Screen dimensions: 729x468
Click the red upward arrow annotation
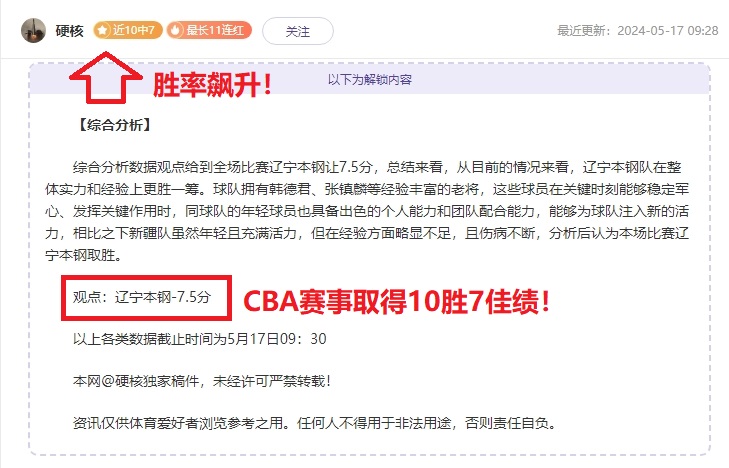(106, 78)
